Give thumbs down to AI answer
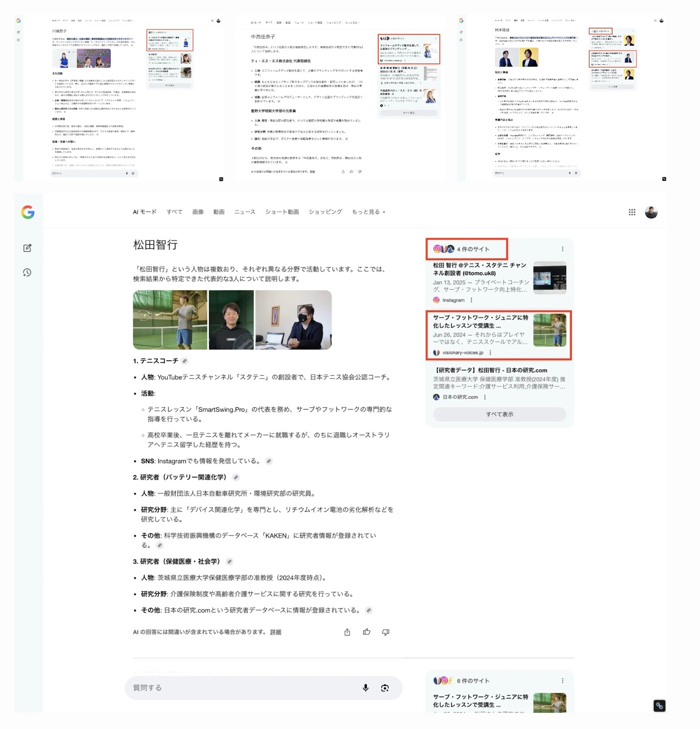The width and height of the screenshot is (700, 729). (386, 632)
